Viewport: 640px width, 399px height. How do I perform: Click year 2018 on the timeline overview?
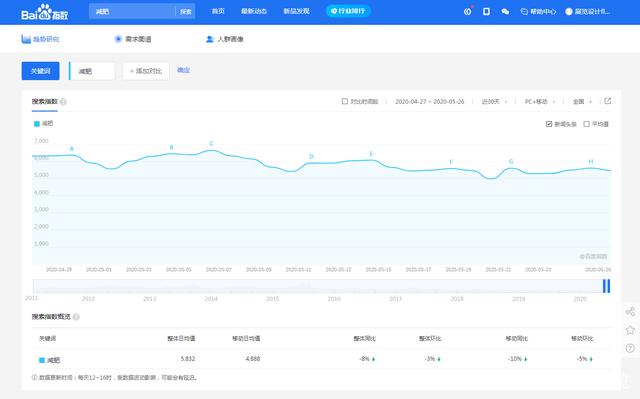pos(457,299)
